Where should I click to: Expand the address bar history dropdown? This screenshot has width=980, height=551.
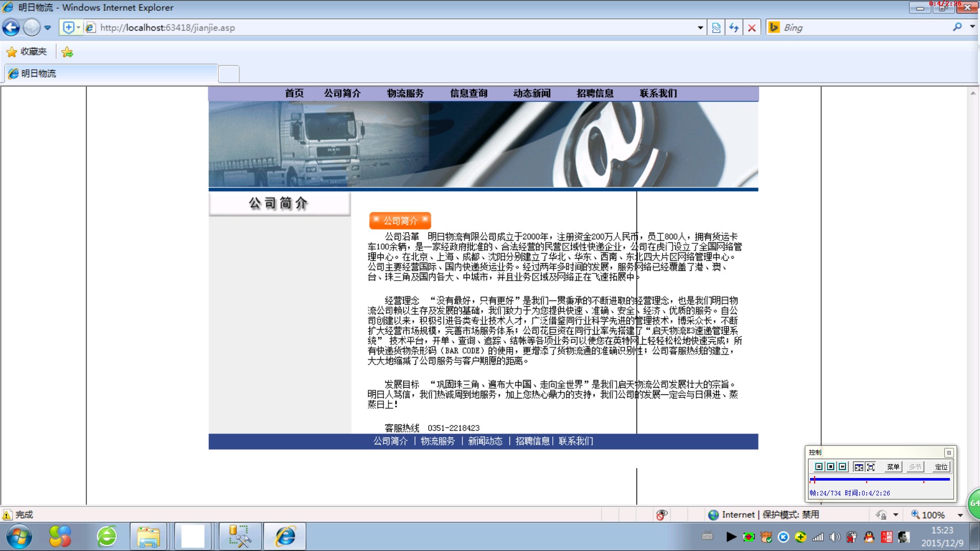[700, 28]
